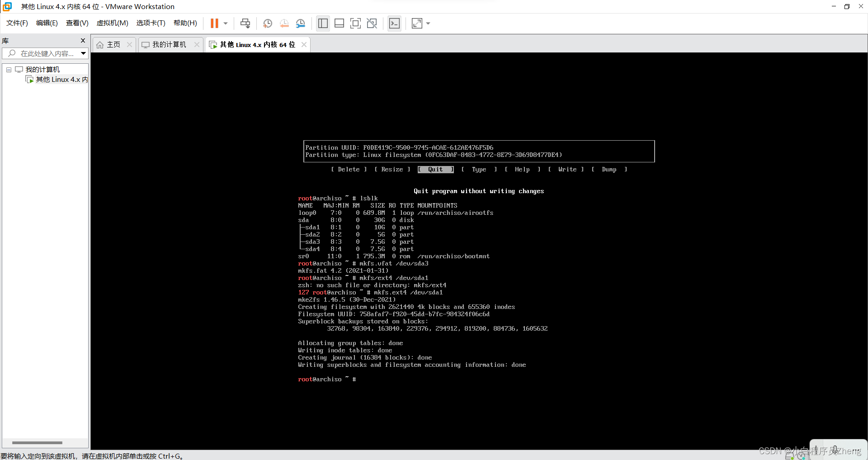Take a snapshot of the VM
Viewport: 868px width, 460px height.
[268, 23]
